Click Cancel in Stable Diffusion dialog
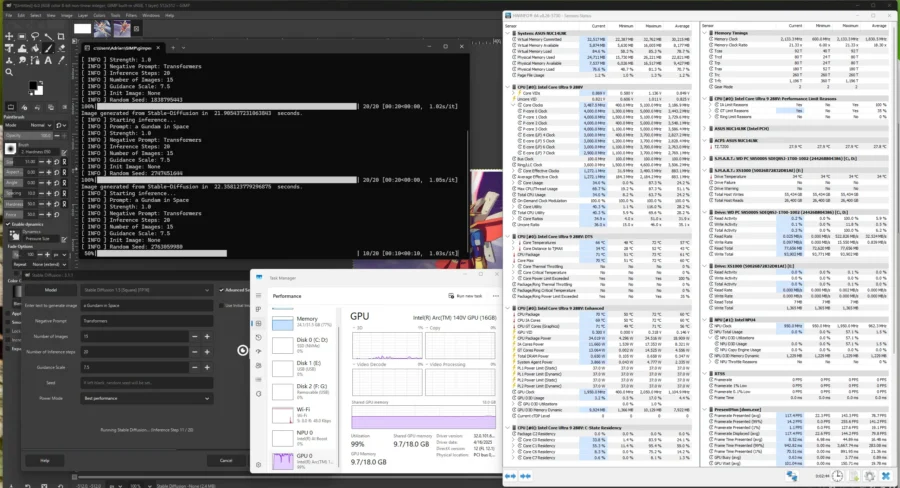This screenshot has height=488, width=900. coord(226,460)
